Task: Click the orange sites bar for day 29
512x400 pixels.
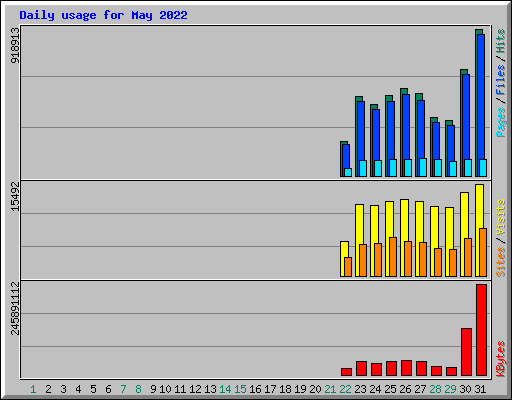Action: tap(453, 263)
